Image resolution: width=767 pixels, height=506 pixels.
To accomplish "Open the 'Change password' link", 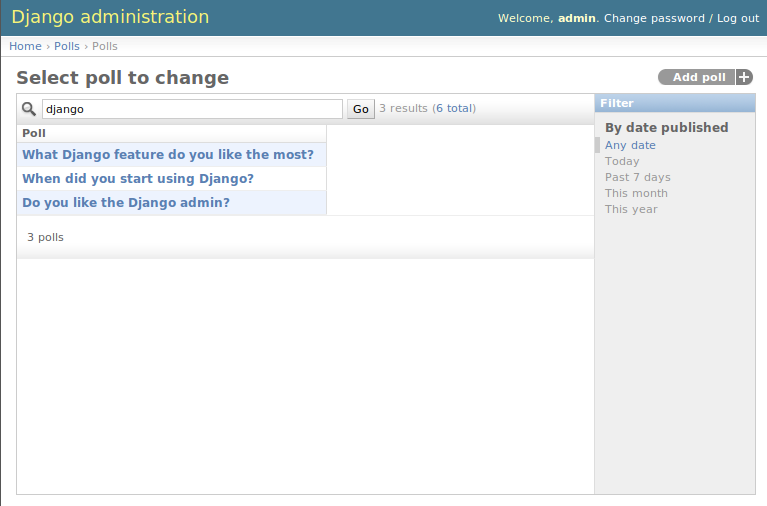I will coord(654,18).
